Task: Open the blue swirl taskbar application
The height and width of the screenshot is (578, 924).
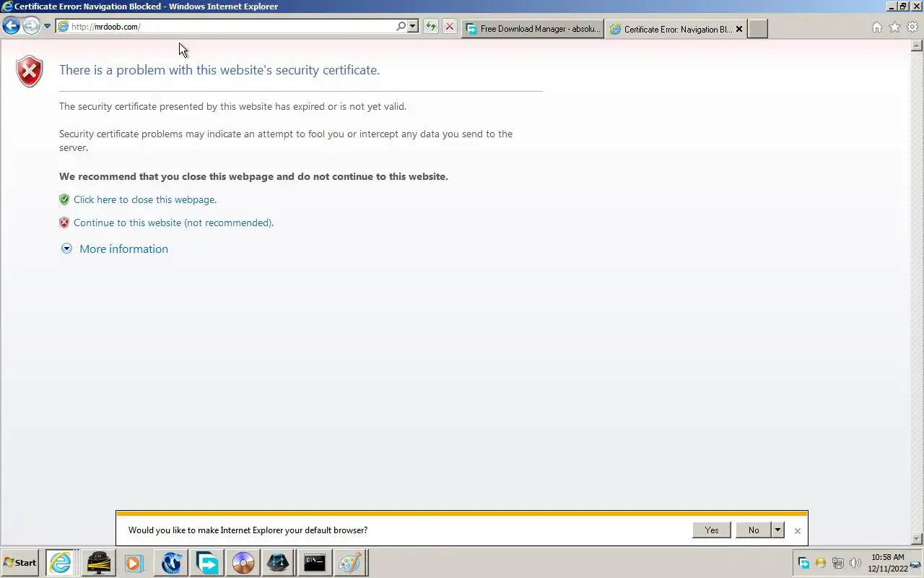Action: [171, 562]
